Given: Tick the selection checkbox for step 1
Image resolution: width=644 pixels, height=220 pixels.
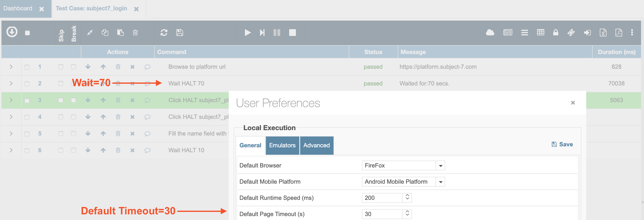Looking at the screenshot, I should point(27,67).
